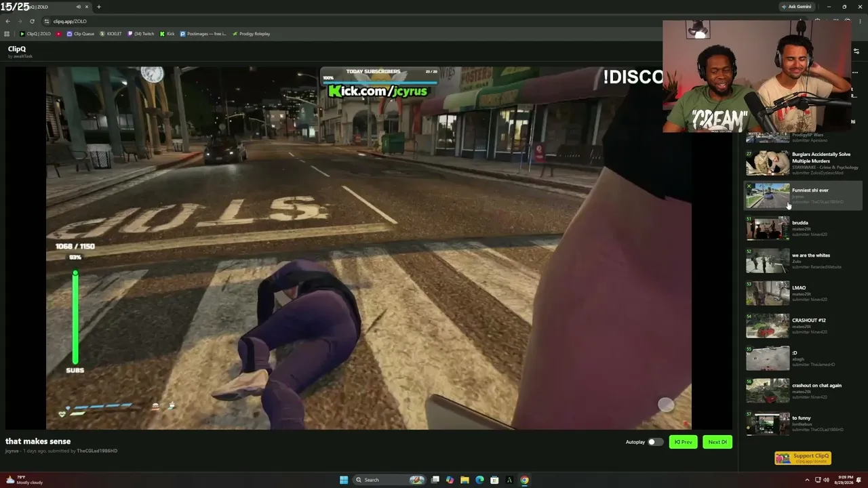This screenshot has width=868, height=488.
Task: Open the Kick bookmark
Action: 167,34
